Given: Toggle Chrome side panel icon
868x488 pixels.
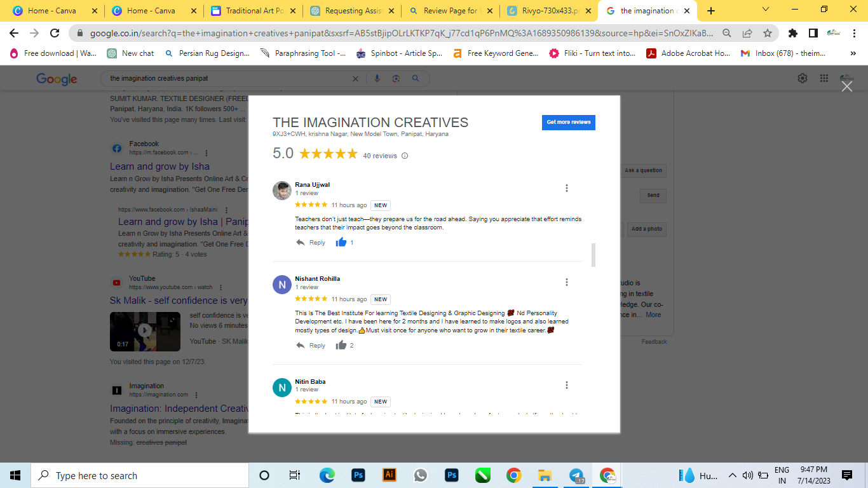Looking at the screenshot, I should pyautogui.click(x=813, y=33).
